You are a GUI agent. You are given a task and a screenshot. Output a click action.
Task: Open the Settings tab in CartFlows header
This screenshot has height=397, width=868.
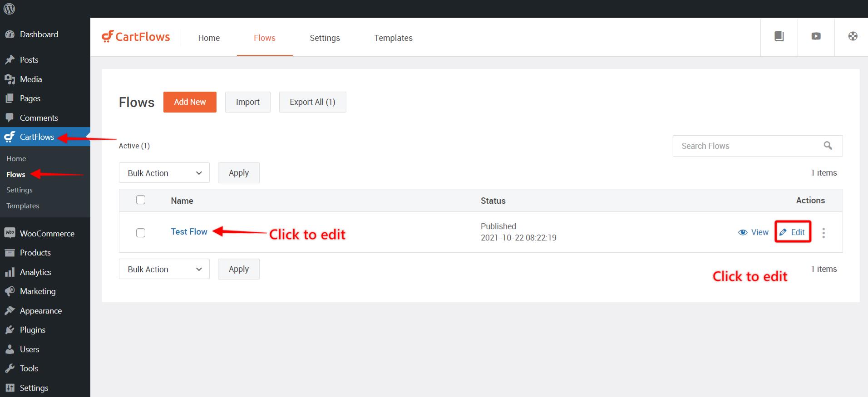(x=325, y=38)
